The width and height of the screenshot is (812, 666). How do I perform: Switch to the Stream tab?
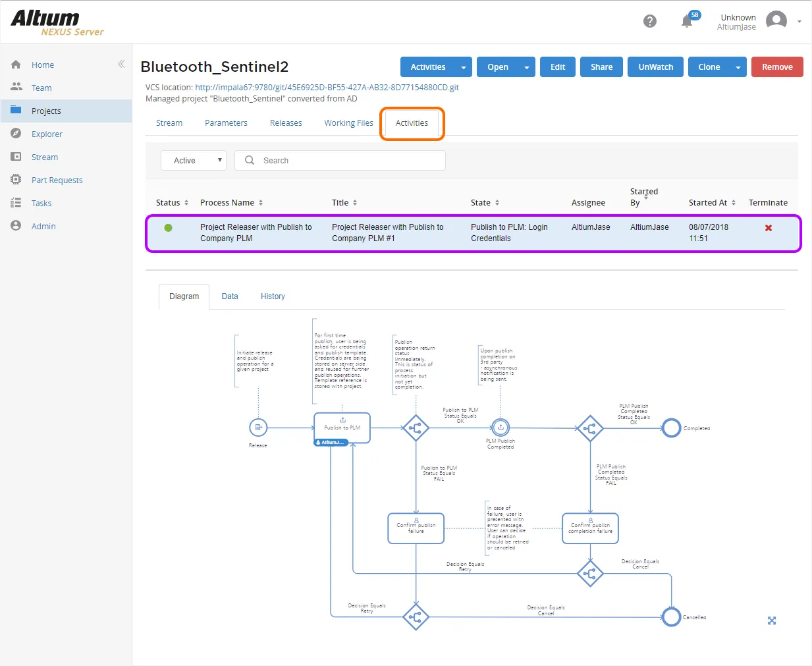pyautogui.click(x=169, y=123)
